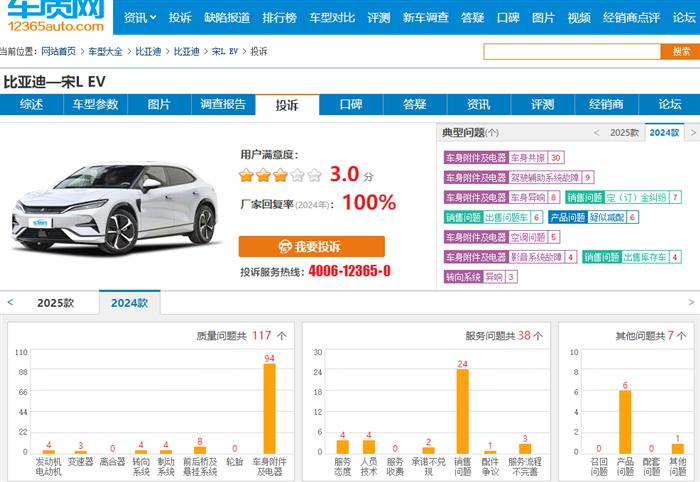Click the fifth gray rating star

(314, 175)
